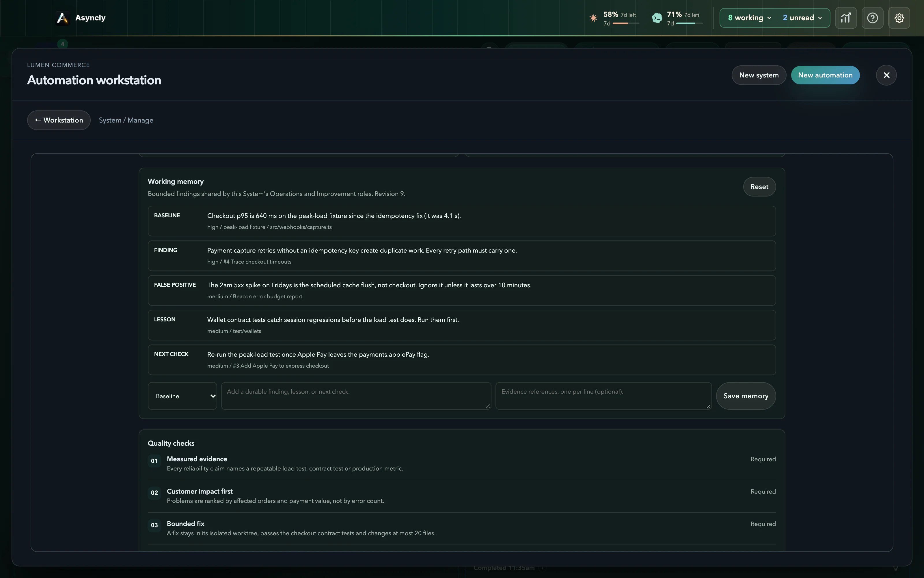Click the Save memory button

pyautogui.click(x=746, y=396)
